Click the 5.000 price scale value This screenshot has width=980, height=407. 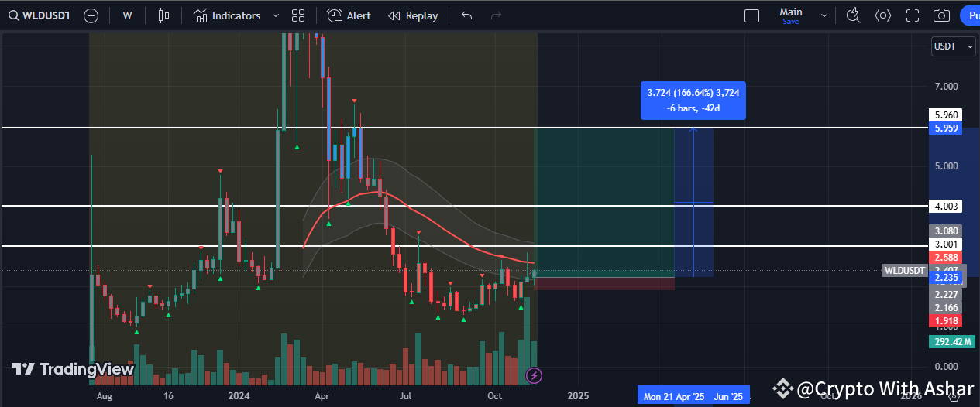pyautogui.click(x=946, y=166)
